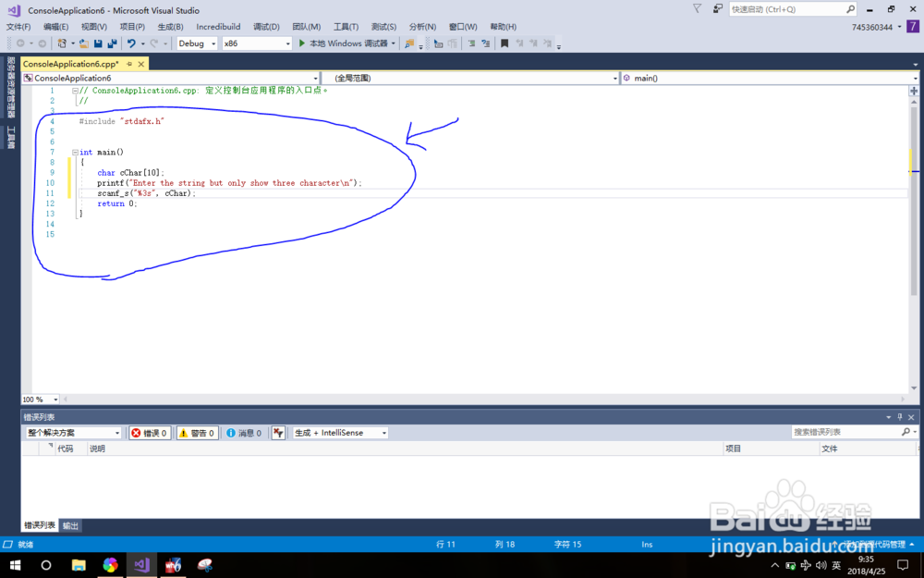Open the error list window options arrow
924x578 pixels.
click(889, 417)
